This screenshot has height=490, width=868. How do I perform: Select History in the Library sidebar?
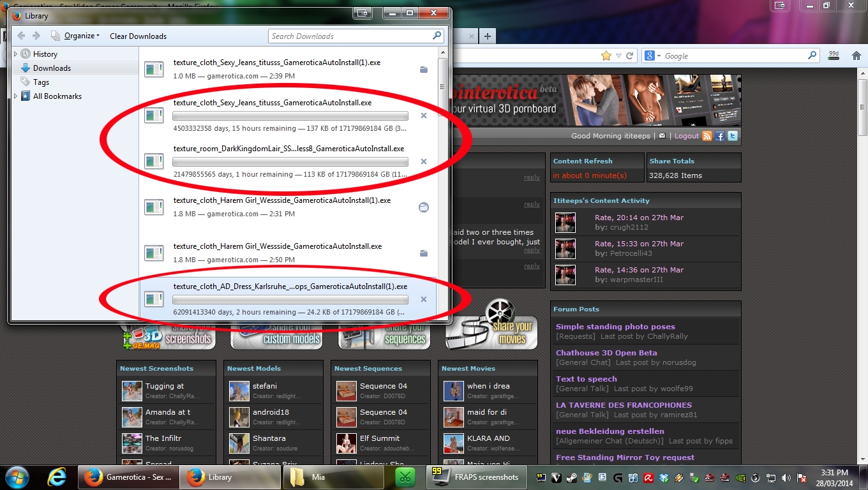click(x=45, y=54)
